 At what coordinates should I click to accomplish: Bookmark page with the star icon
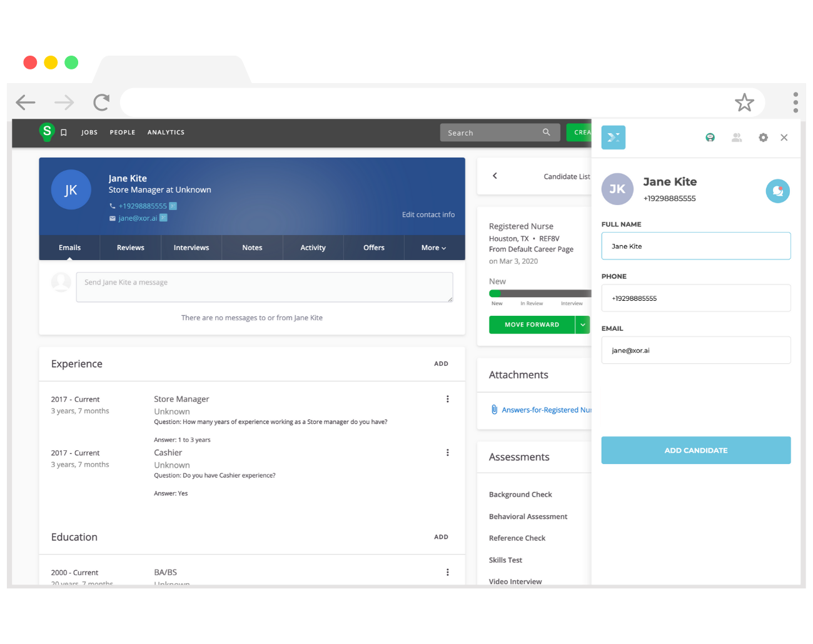[744, 103]
